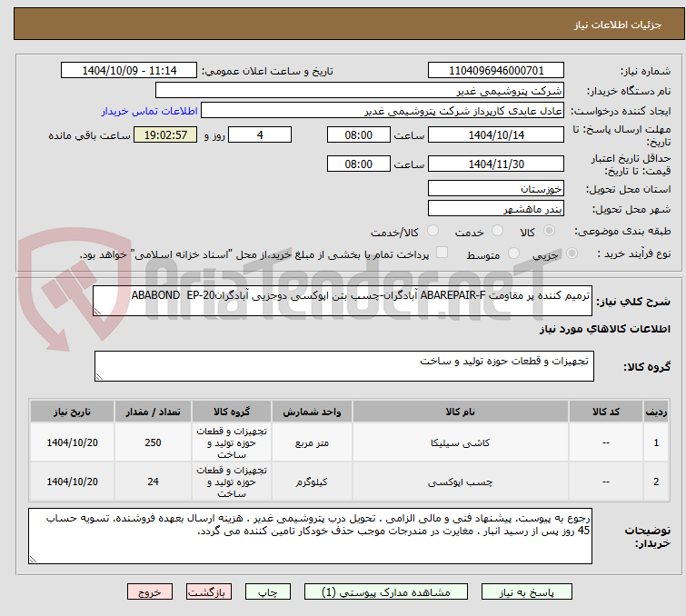Click response deadline date 1404/10/14

[496, 134]
